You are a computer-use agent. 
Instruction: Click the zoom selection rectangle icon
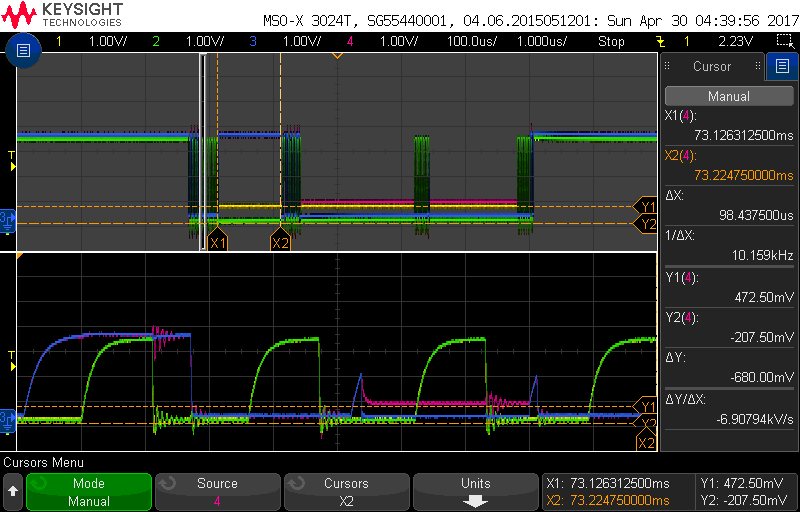[783, 41]
